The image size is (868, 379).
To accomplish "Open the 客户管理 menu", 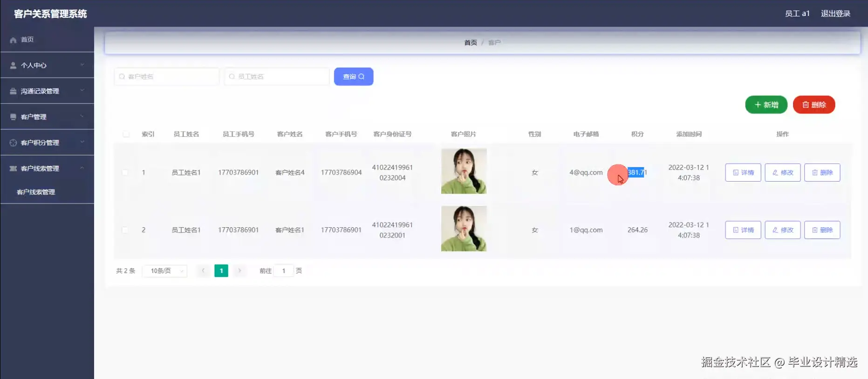I will [47, 116].
